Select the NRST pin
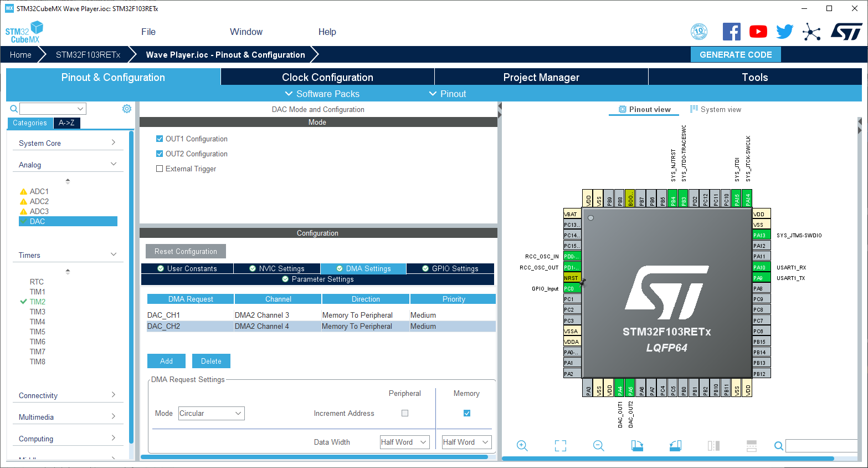The width and height of the screenshot is (868, 468). (572, 278)
